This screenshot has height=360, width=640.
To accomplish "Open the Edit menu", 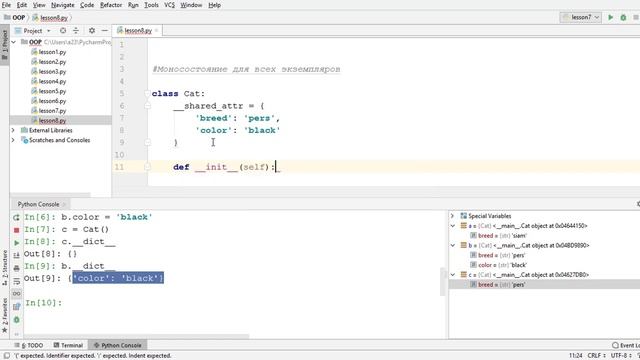I will [x=22, y=5].
